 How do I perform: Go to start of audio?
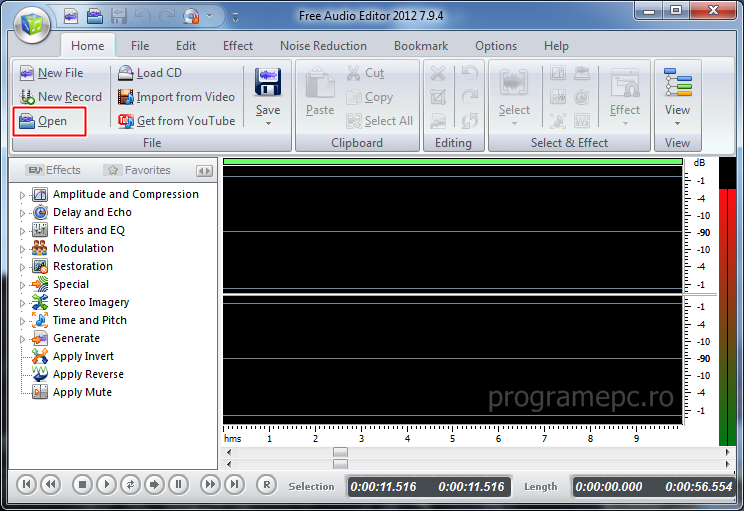pyautogui.click(x=27, y=484)
